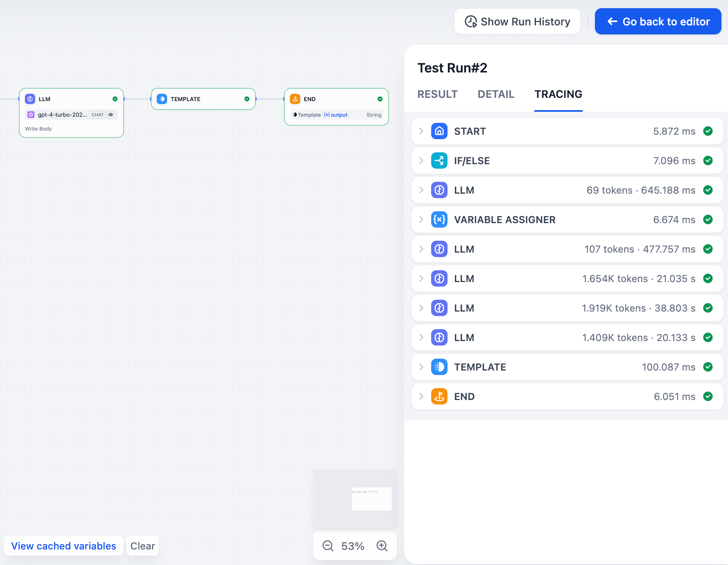728x565 pixels.
Task: Click the success check on the TEMPLATE trace row
Action: tap(708, 367)
